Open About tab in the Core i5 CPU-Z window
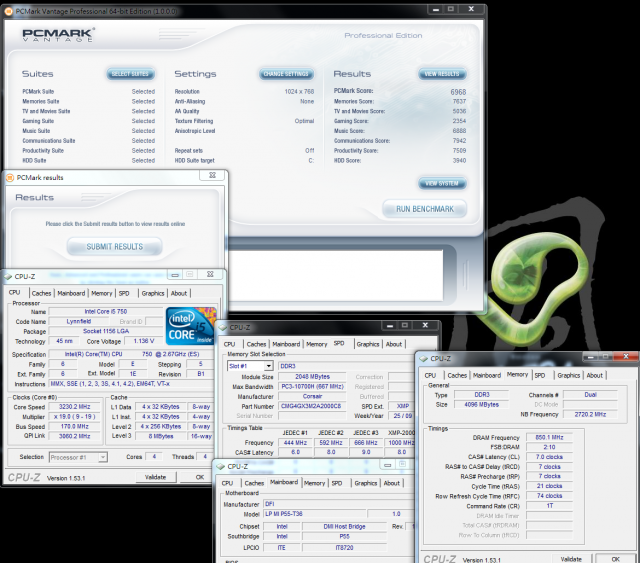This screenshot has height=563, width=641. [179, 293]
